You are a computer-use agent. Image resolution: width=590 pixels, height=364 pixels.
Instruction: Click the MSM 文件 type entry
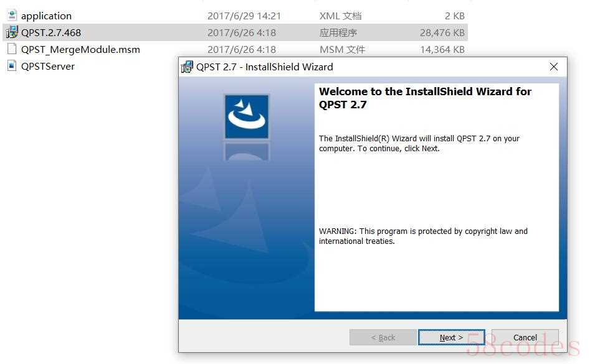[342, 50]
